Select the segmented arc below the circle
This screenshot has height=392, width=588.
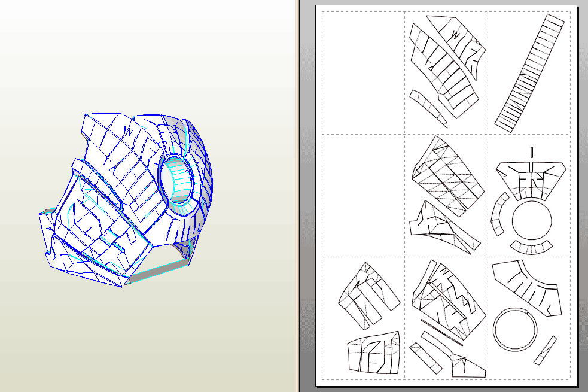coord(531,248)
